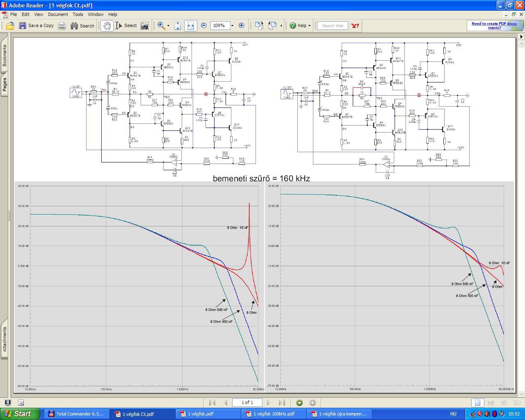This screenshot has width=525, height=420.
Task: Activate the Hand tool
Action: [107, 25]
